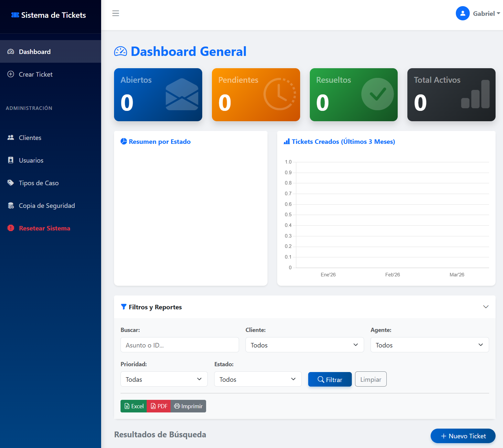The width and height of the screenshot is (503, 448).
Task: Click the ticket logo icon in header
Action: (15, 15)
